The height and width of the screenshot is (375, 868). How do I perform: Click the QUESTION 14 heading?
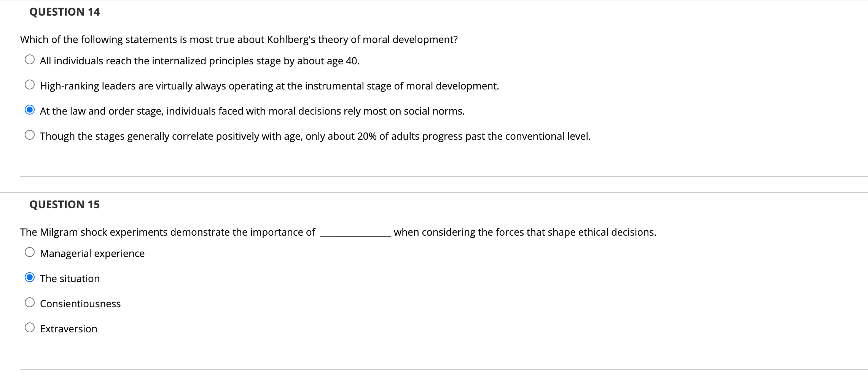(x=65, y=12)
